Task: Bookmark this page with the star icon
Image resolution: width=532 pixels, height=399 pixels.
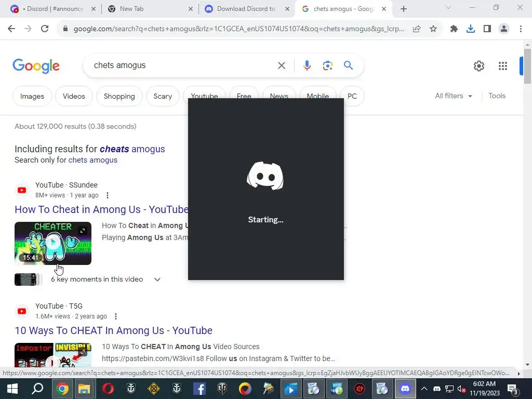Action: (433, 29)
